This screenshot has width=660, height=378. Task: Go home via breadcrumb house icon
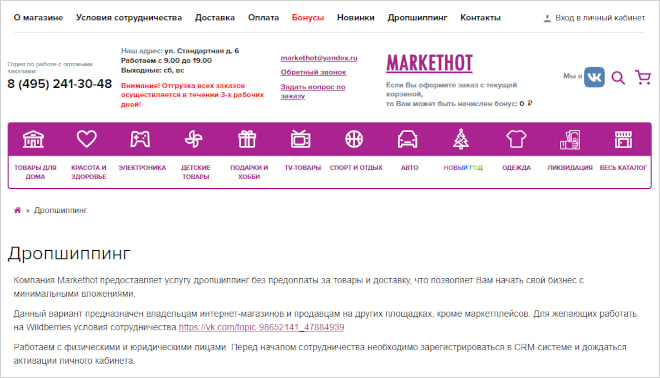point(17,210)
